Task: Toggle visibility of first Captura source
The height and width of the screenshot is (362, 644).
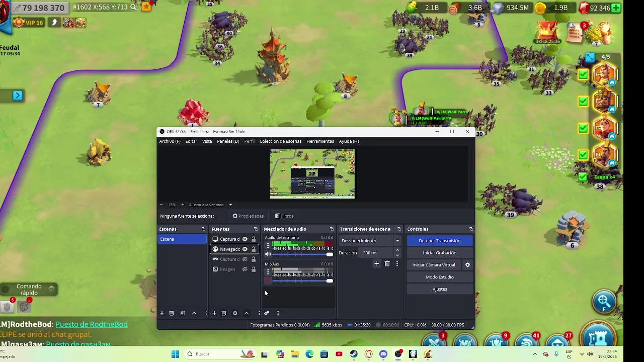Action: point(245,239)
